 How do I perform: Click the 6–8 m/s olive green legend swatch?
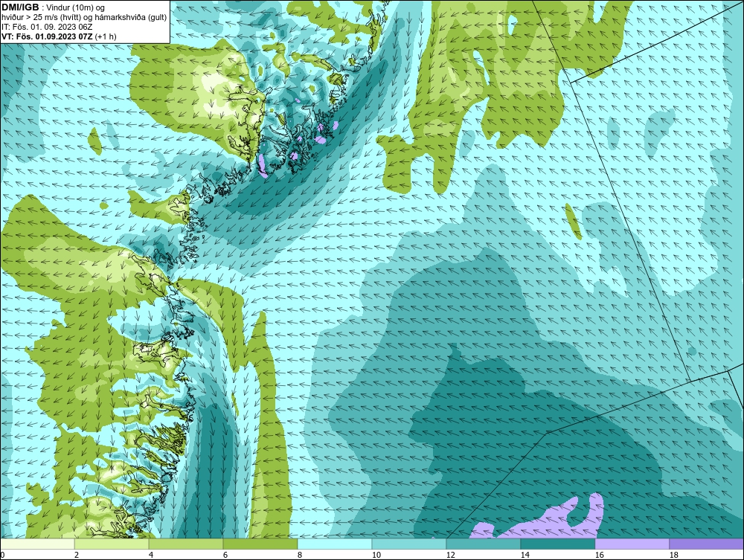[260, 544]
